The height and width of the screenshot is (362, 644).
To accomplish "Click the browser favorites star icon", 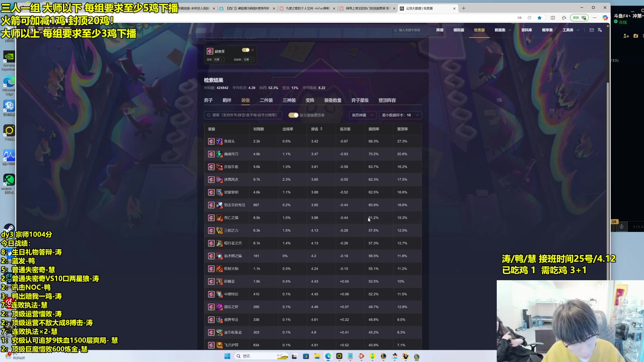I will (x=539, y=18).
